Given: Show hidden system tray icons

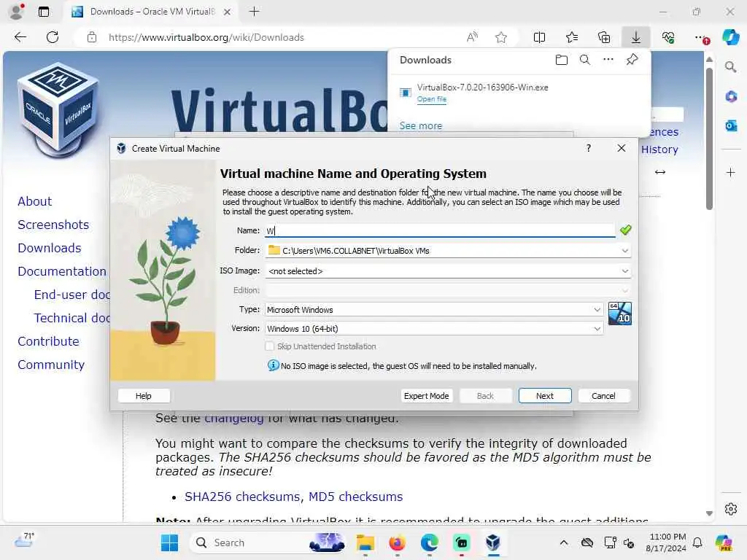Looking at the screenshot, I should [564, 542].
